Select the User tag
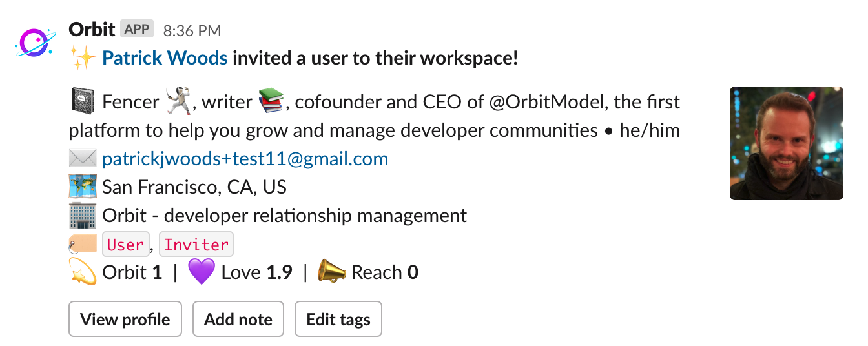The width and height of the screenshot is (868, 346). [126, 245]
